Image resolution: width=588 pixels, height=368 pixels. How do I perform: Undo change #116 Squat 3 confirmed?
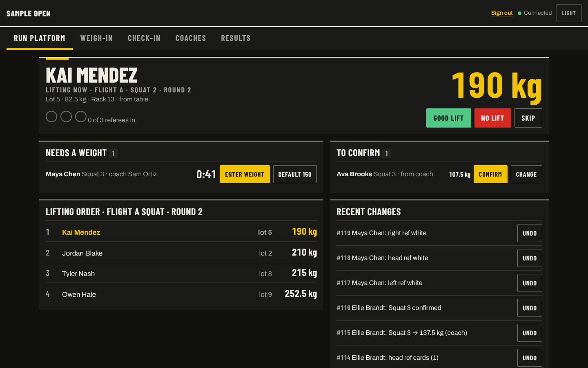point(530,308)
